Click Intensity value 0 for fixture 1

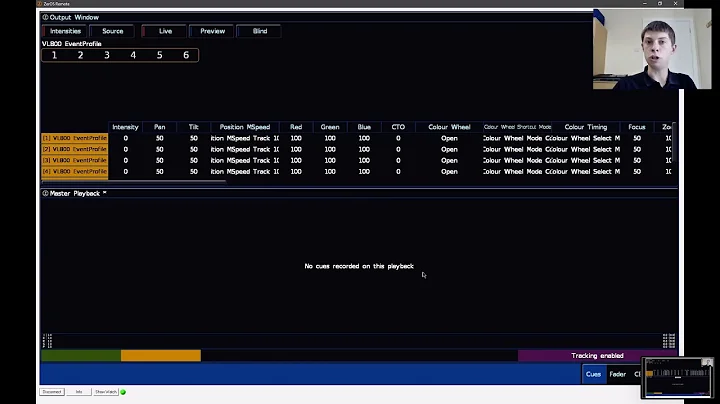(x=125, y=138)
